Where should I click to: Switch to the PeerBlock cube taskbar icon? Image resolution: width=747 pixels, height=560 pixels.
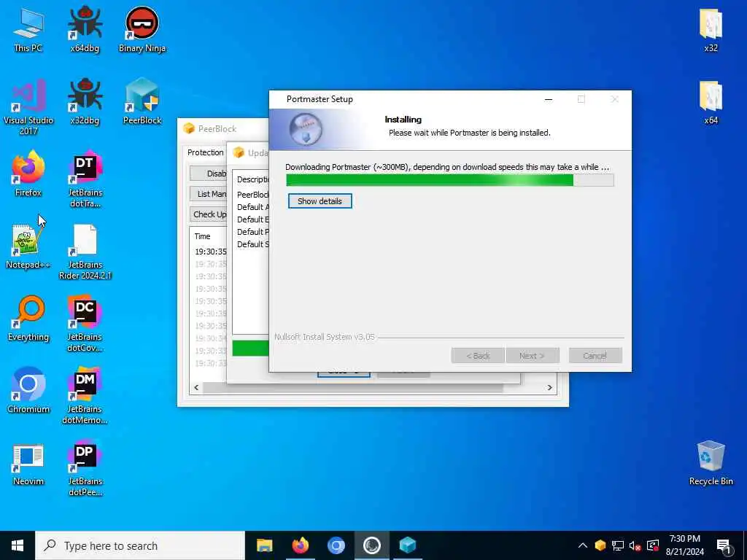point(407,545)
